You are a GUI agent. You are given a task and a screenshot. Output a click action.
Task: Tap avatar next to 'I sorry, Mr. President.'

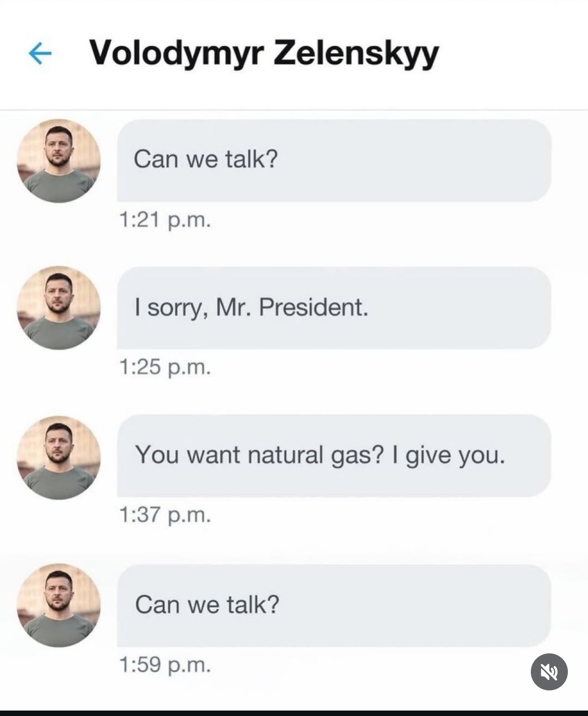click(x=59, y=308)
